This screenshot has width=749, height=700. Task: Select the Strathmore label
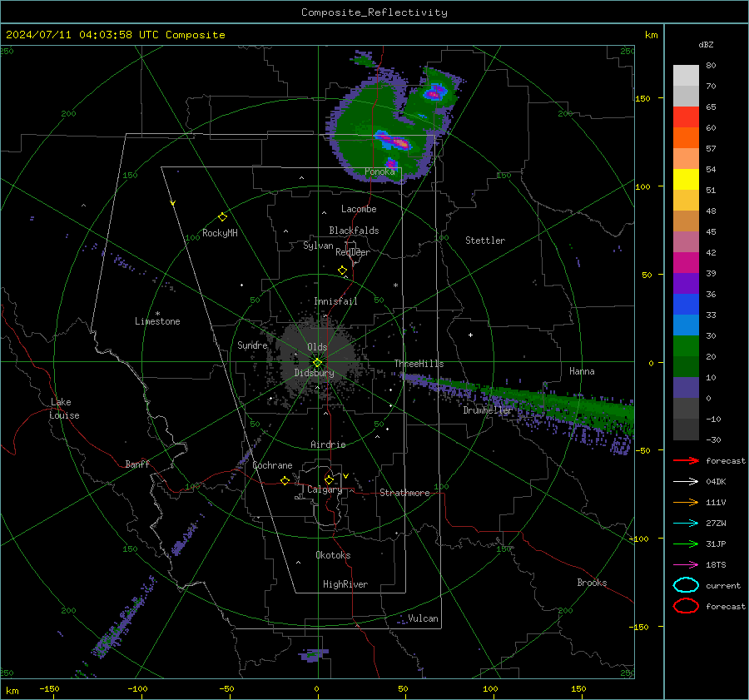coord(404,493)
